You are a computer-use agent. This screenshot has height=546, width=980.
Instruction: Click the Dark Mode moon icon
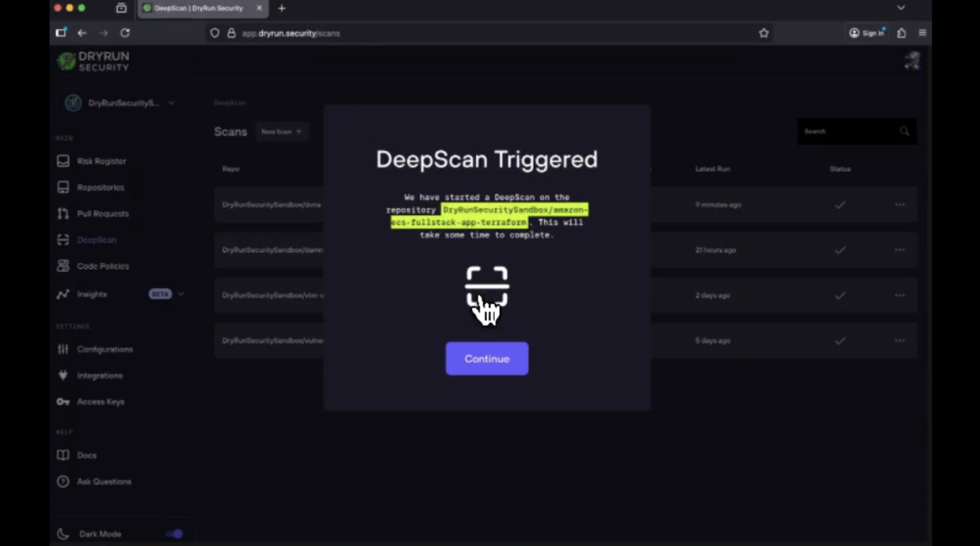click(x=63, y=534)
